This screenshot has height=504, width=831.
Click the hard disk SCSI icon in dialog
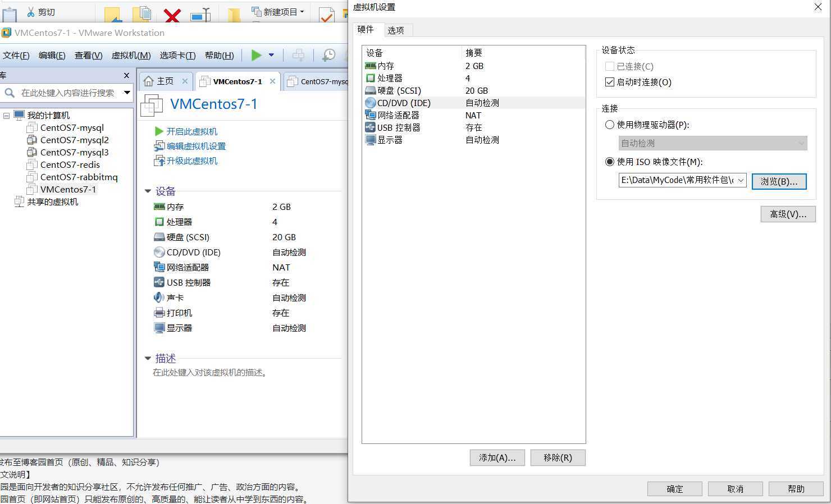click(371, 90)
